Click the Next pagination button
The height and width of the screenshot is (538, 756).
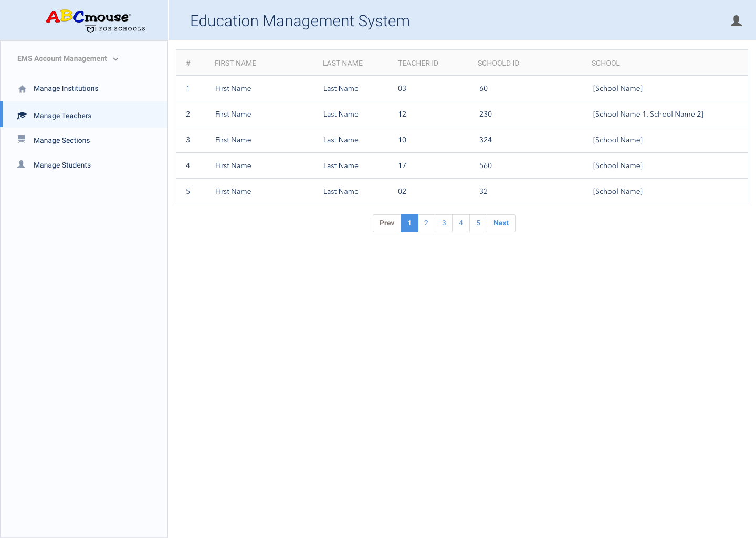tap(501, 223)
